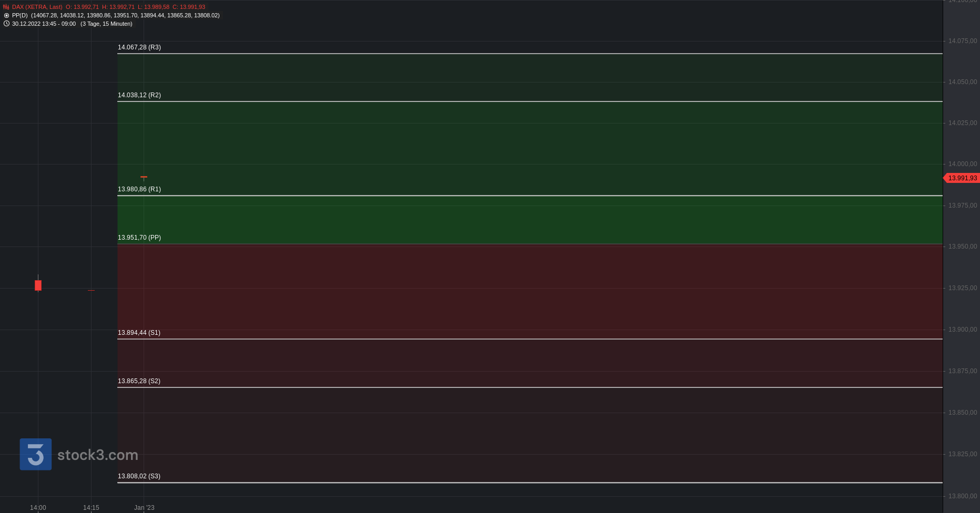Click the blue stock3 logo square

[36, 454]
